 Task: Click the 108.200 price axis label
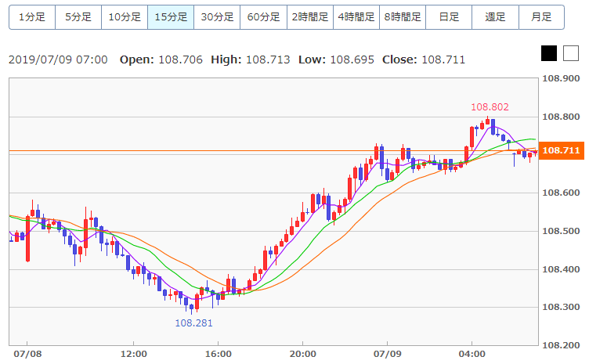(562, 345)
